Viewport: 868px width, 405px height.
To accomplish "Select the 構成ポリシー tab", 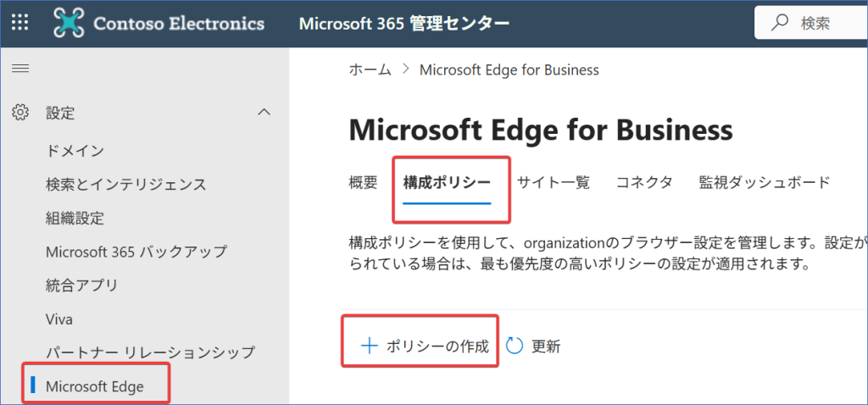I will [447, 182].
